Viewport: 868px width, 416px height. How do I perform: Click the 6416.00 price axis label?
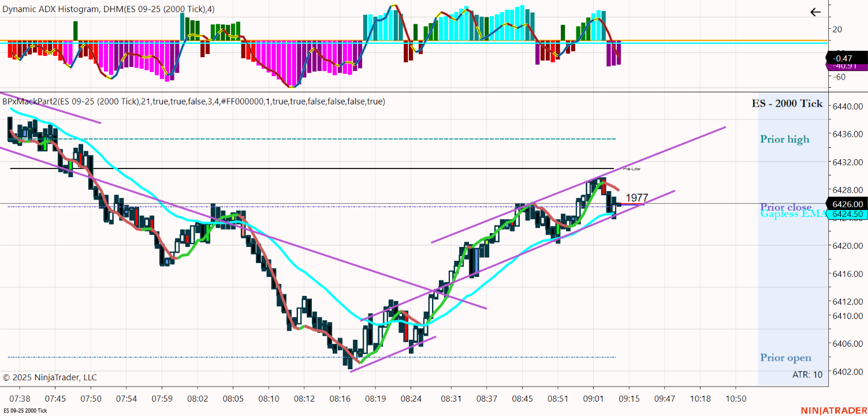848,273
